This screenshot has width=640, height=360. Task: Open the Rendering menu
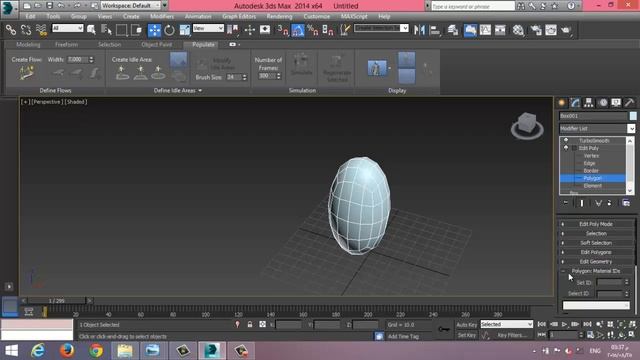point(279,16)
